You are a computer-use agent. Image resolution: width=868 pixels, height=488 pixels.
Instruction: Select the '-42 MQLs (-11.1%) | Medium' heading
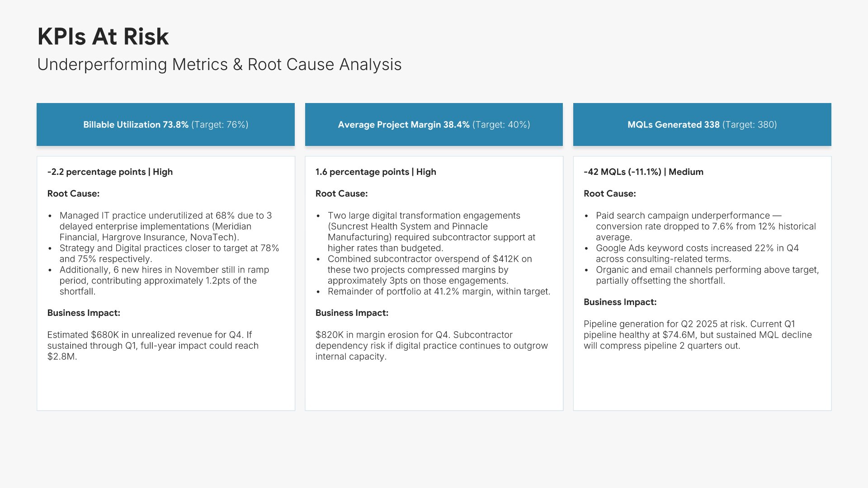[643, 172]
